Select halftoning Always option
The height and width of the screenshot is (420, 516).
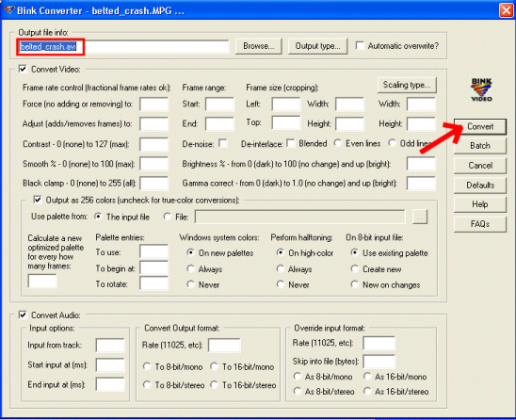click(280, 268)
